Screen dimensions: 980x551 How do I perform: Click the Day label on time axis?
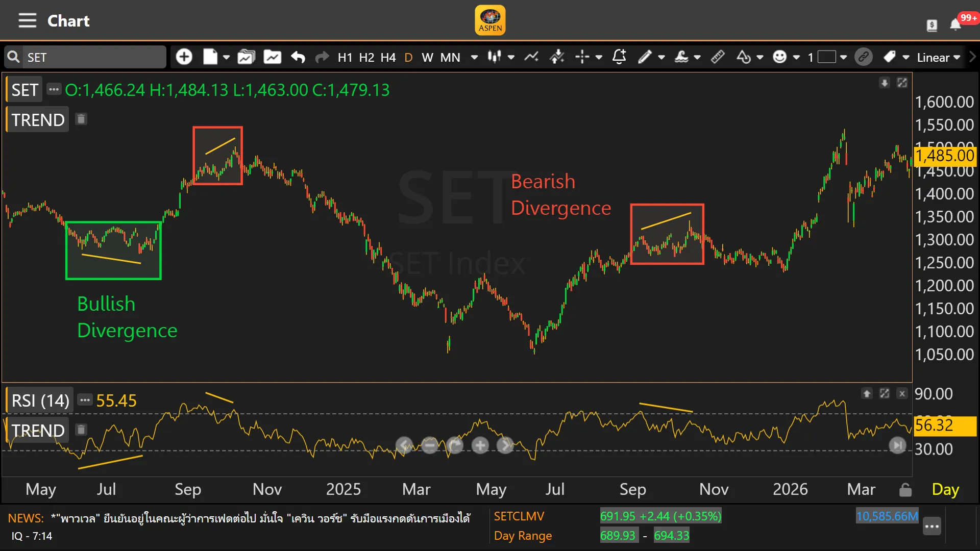coord(945,489)
